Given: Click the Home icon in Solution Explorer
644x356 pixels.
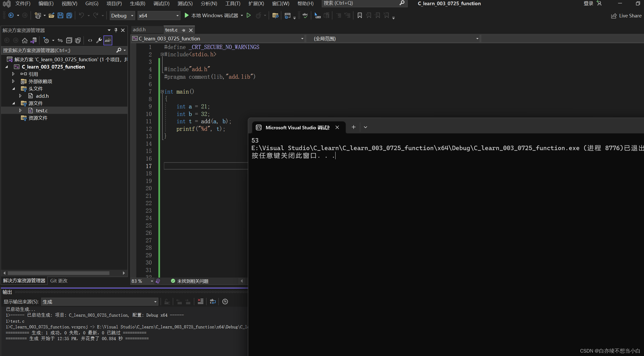Looking at the screenshot, I should (24, 40).
